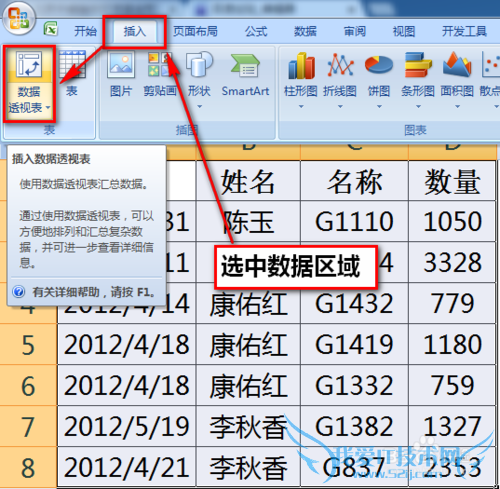This screenshot has height=489, width=500.
Task: Click the help icon in the tooltip
Action: 19,292
